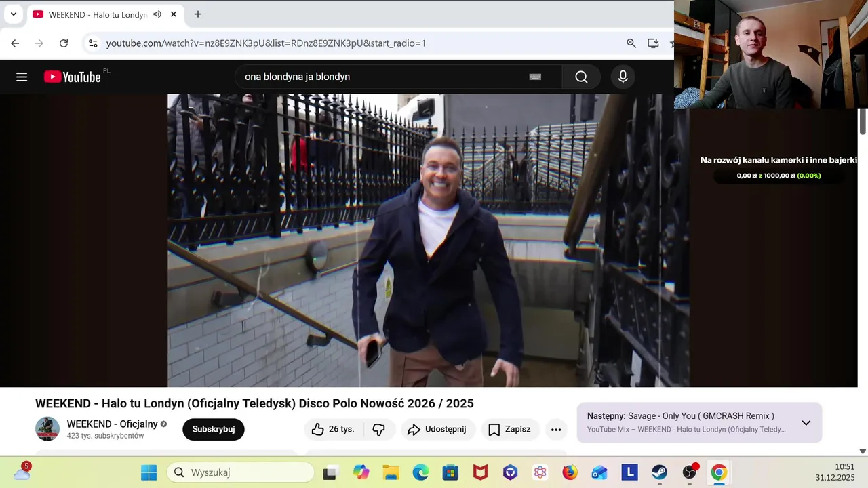Click the Udostępnij share button
Viewport: 868px width, 488px height.
point(437,429)
